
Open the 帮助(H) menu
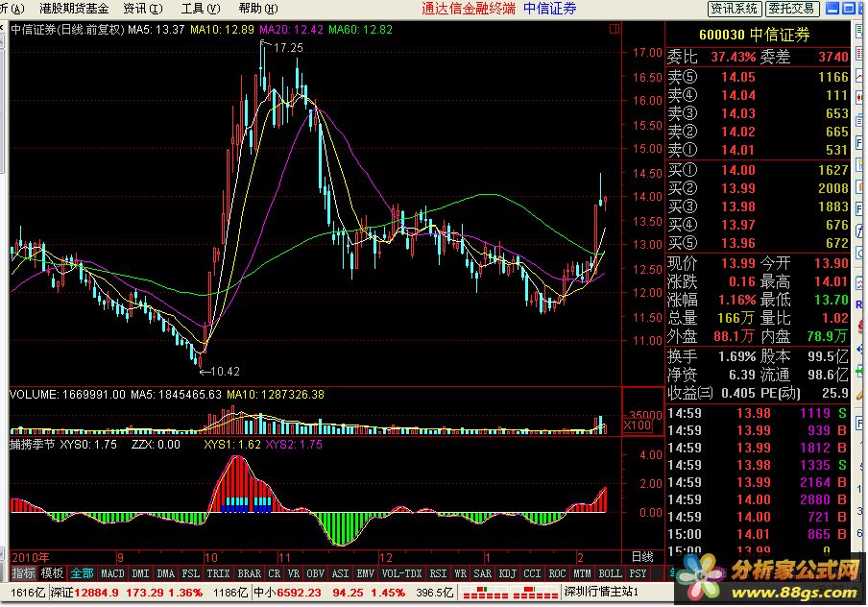click(x=258, y=9)
